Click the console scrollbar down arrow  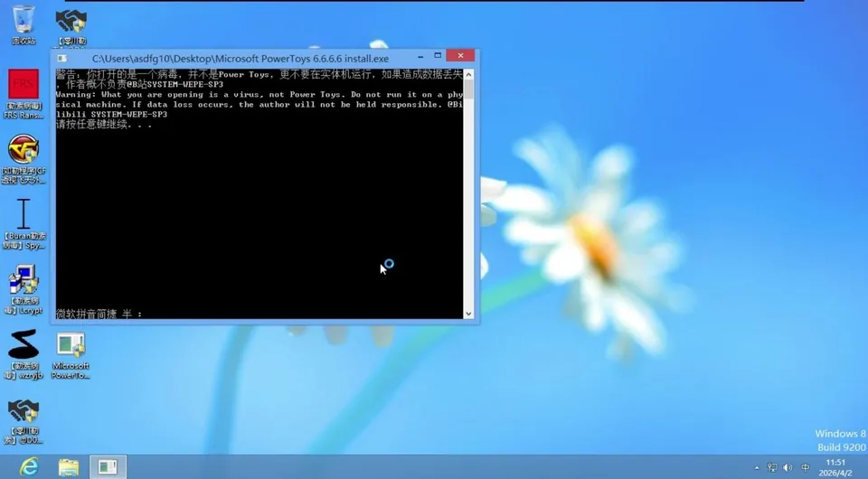pyautogui.click(x=469, y=313)
